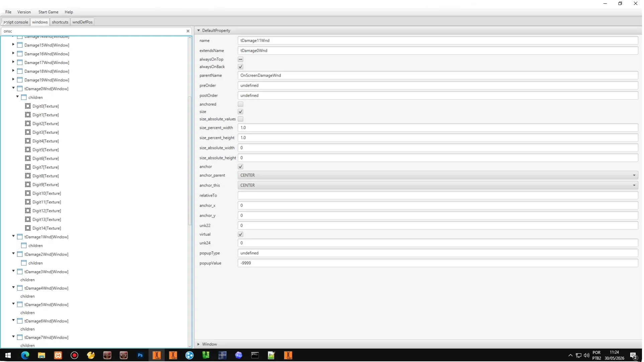Switch to the wndDefPos tab
This screenshot has width=644, height=362.
click(82, 22)
